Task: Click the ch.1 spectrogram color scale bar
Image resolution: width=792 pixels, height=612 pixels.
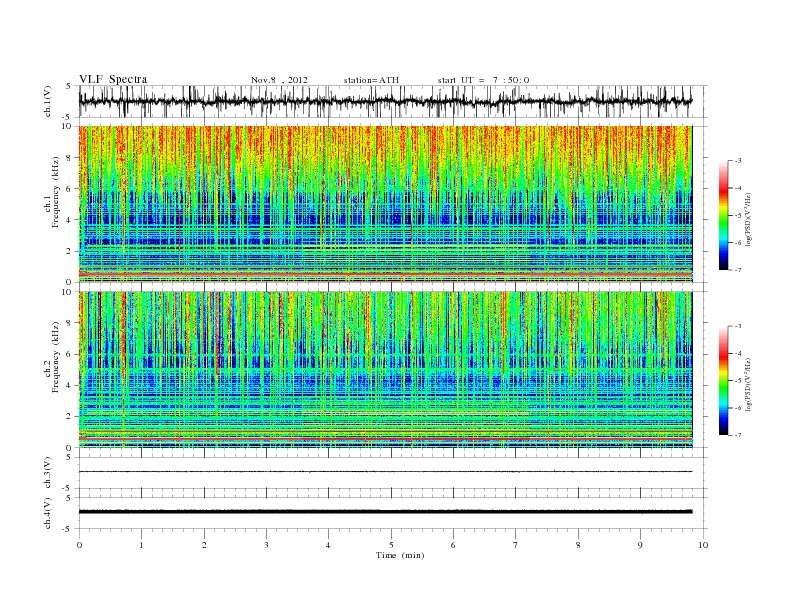Action: (x=723, y=216)
